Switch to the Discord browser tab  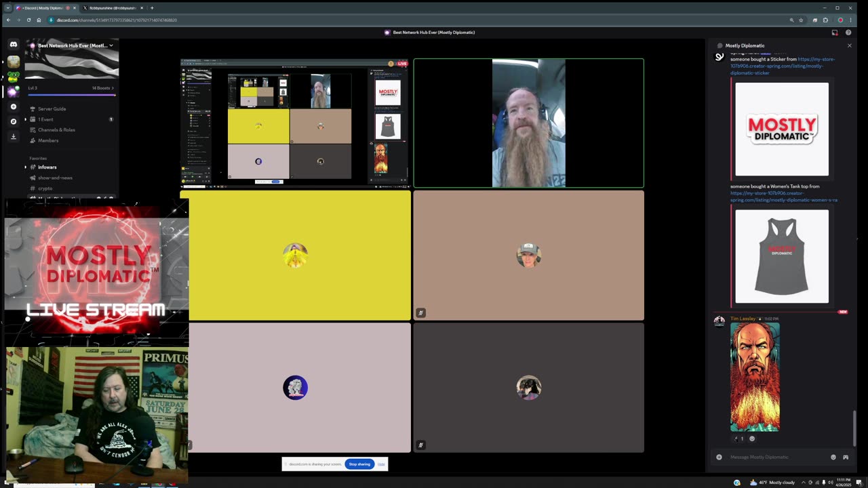[45, 8]
